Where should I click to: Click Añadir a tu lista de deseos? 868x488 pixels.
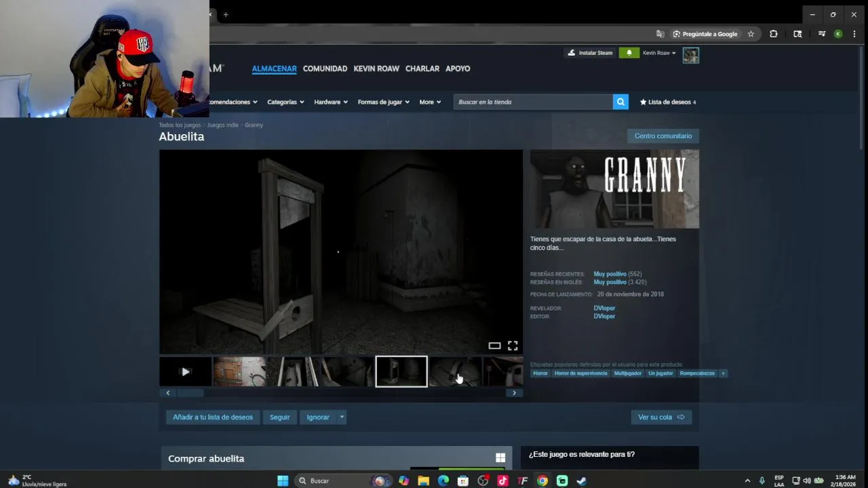point(213,417)
